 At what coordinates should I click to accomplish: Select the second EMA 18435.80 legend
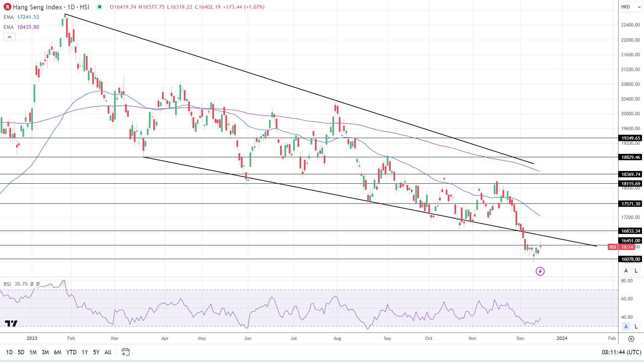tap(21, 27)
